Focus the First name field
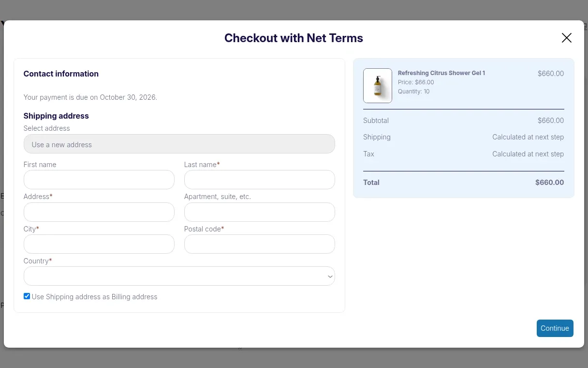The width and height of the screenshot is (588, 368). [x=99, y=180]
